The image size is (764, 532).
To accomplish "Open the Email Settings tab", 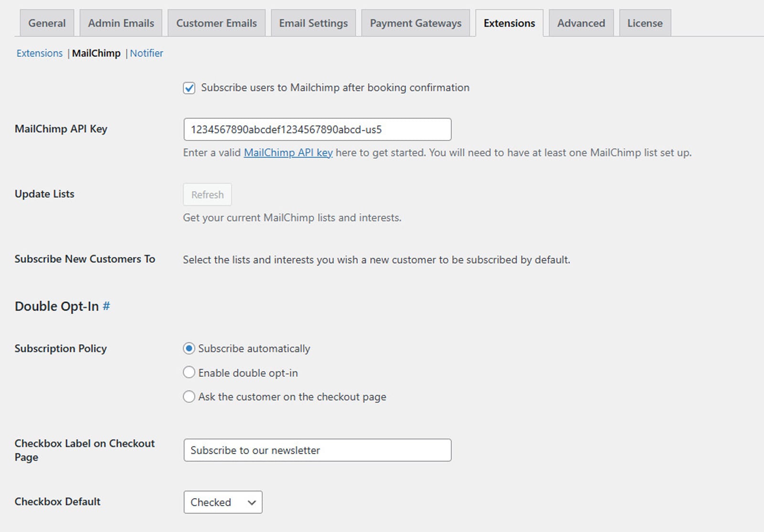I will click(x=313, y=22).
